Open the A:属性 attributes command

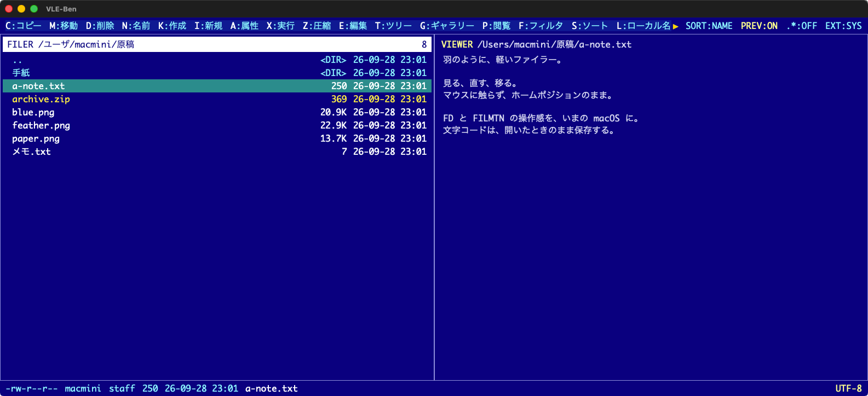(x=245, y=26)
